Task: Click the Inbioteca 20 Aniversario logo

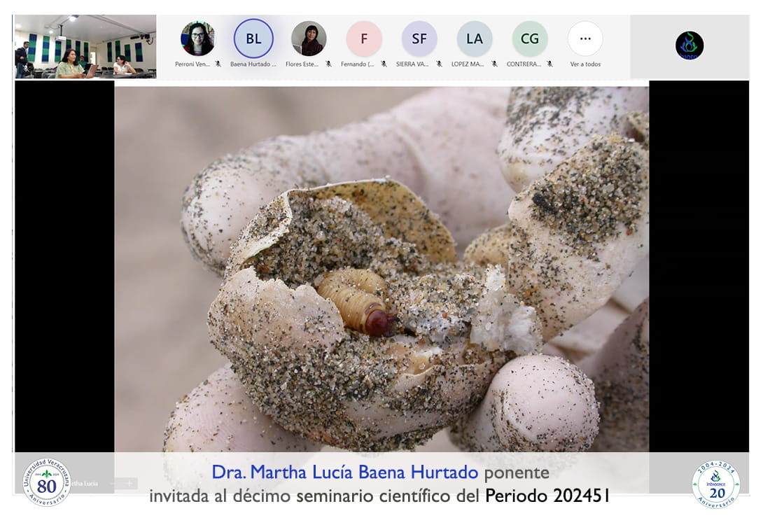Action: coord(715,484)
